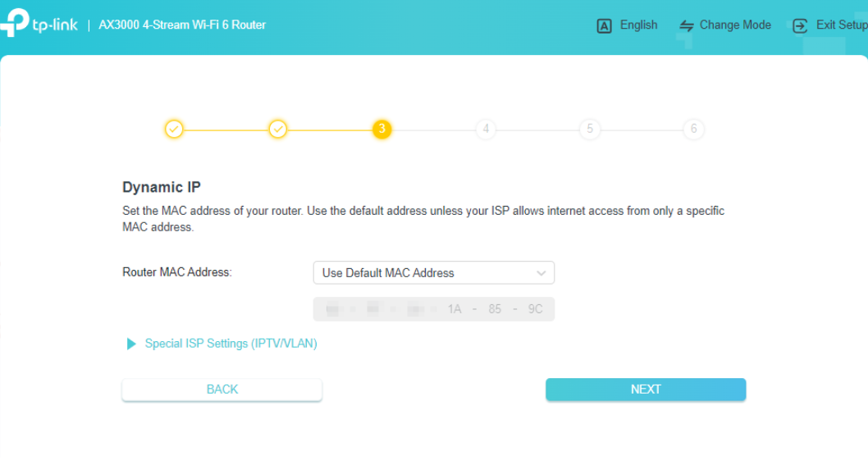This screenshot has height=474, width=868.
Task: Click the tp-link logo
Action: [x=41, y=25]
